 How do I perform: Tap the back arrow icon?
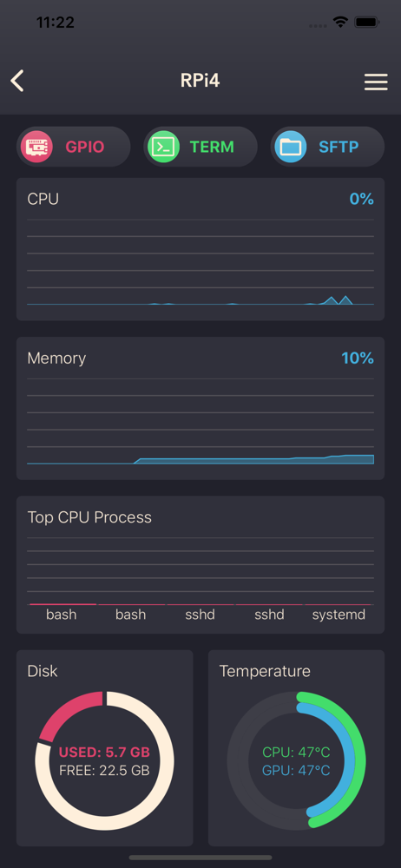coord(17,81)
